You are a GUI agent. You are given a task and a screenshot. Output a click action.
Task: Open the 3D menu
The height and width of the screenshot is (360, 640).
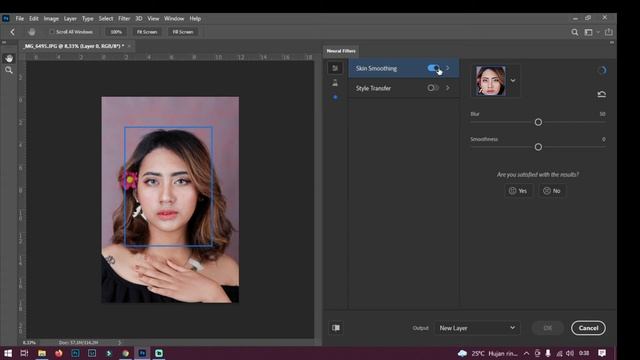pyautogui.click(x=139, y=18)
